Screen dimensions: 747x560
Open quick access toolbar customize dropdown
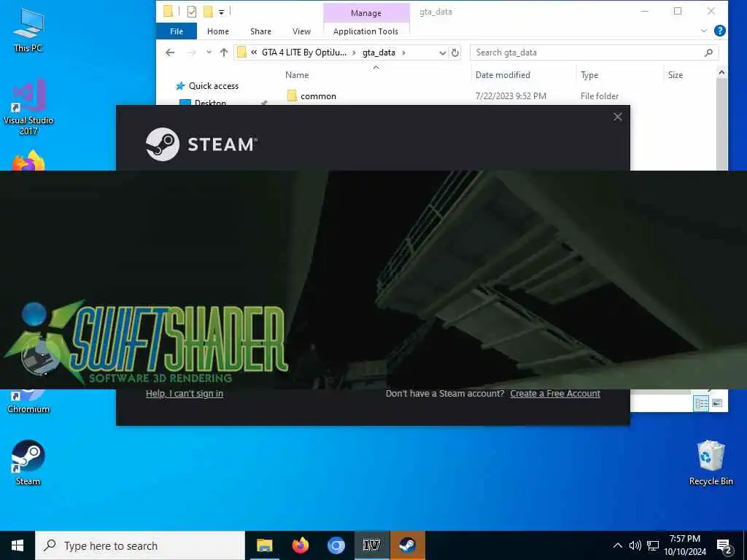tap(222, 12)
